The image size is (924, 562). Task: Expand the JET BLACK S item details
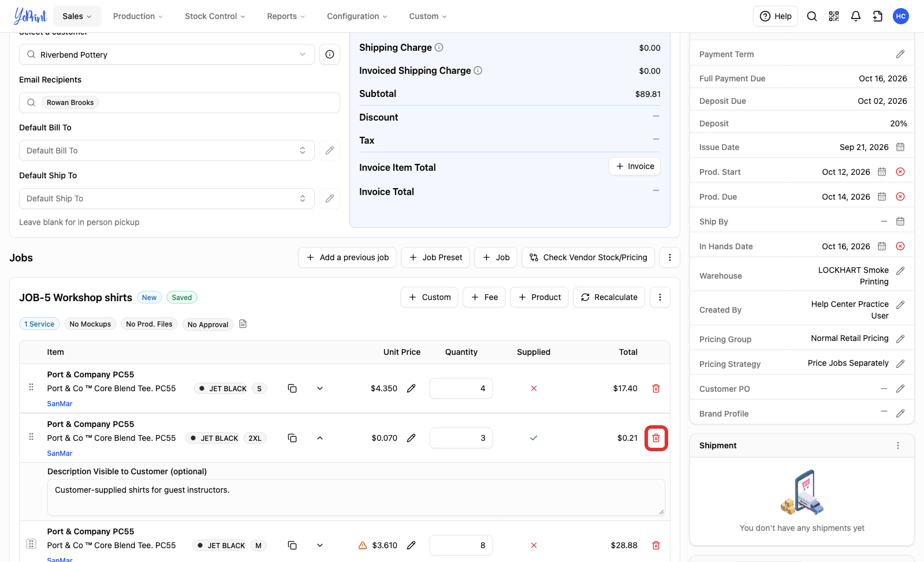(320, 388)
